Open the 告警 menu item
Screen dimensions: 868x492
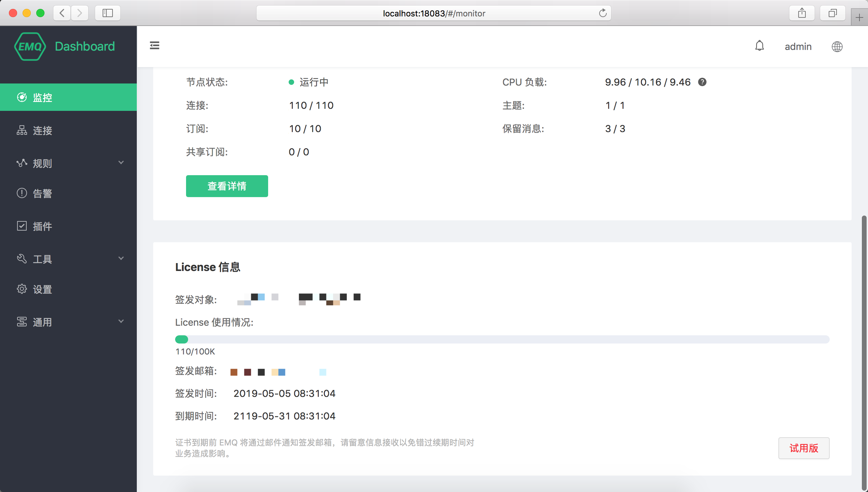tap(68, 193)
